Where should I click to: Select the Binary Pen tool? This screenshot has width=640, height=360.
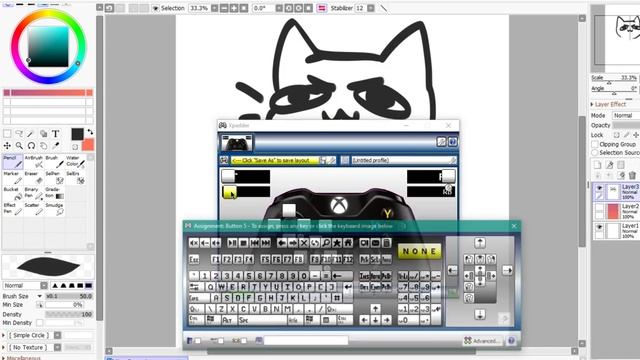(x=33, y=193)
